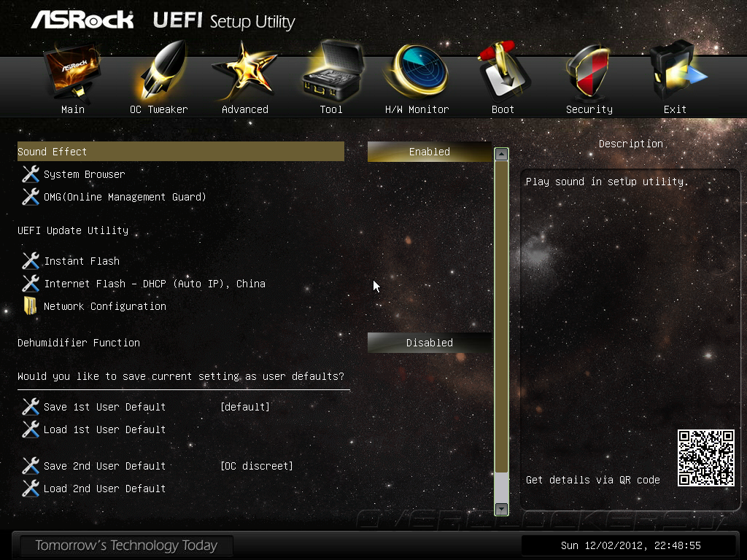Start Instant Flash
This screenshot has width=747, height=560.
82,261
